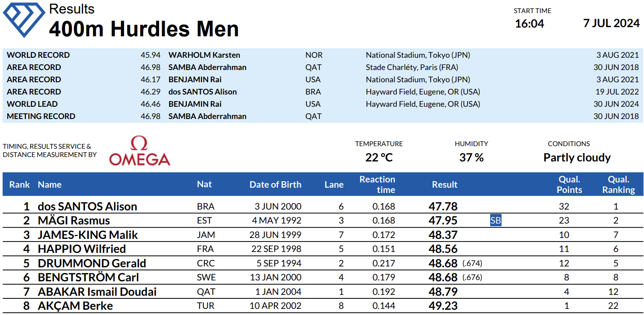644x315 pixels.
Task: Click the start time 16:04
Action: (530, 24)
